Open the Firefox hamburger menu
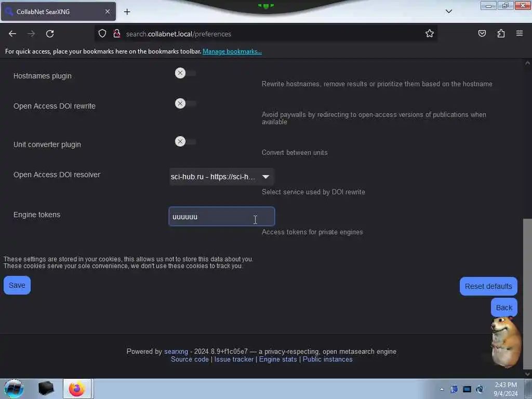 pos(519,33)
